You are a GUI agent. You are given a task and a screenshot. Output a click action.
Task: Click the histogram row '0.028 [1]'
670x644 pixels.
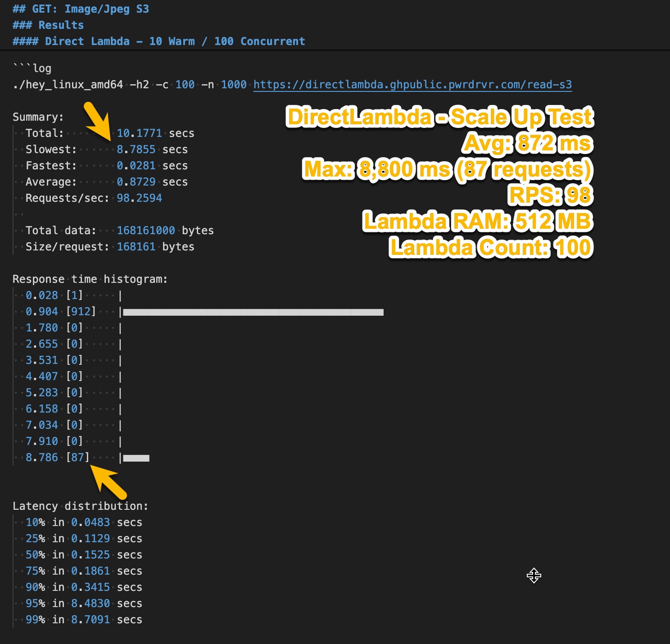[x=74, y=295]
